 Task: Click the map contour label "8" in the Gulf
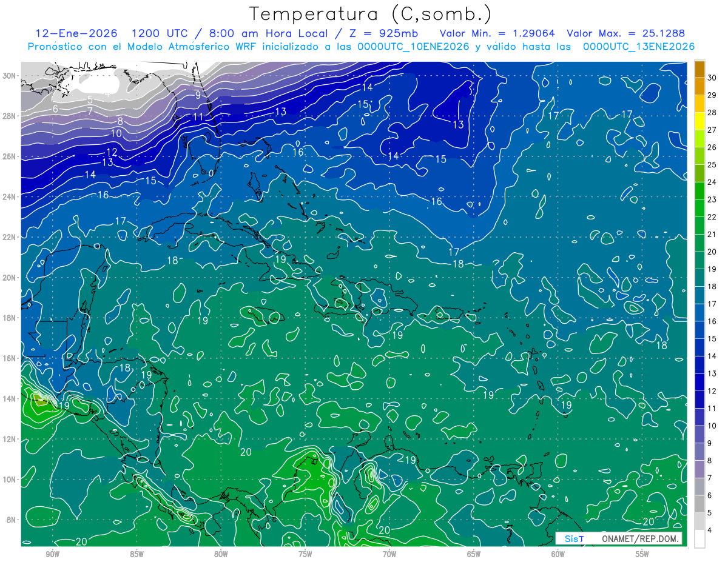[120, 121]
